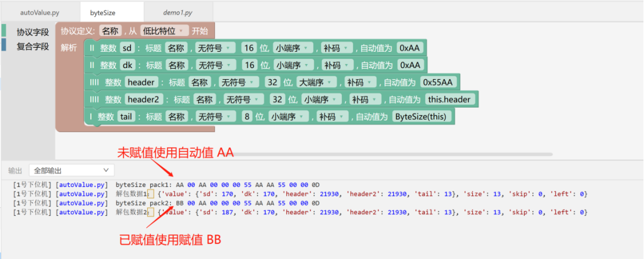The height and width of the screenshot is (259, 644).
Task: Click the autoValue.py link in pack2 output line
Action: (82, 203)
